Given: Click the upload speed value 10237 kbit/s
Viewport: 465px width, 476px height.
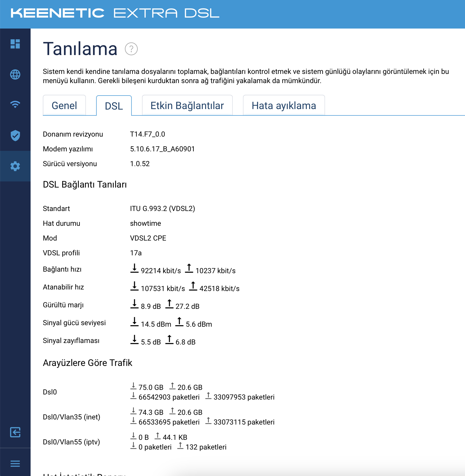Looking at the screenshot, I should pyautogui.click(x=215, y=271).
